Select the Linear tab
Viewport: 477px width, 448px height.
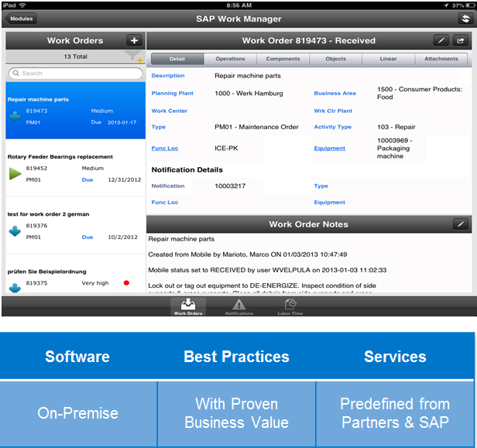pos(388,59)
